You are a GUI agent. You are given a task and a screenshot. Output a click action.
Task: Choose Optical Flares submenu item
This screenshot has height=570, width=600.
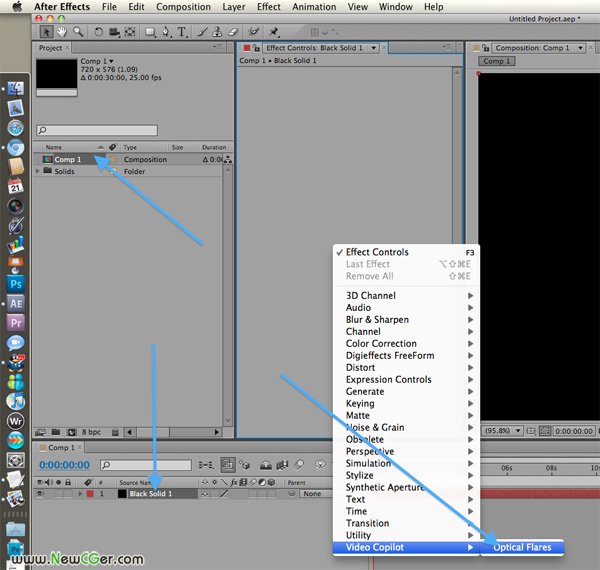tap(522, 547)
